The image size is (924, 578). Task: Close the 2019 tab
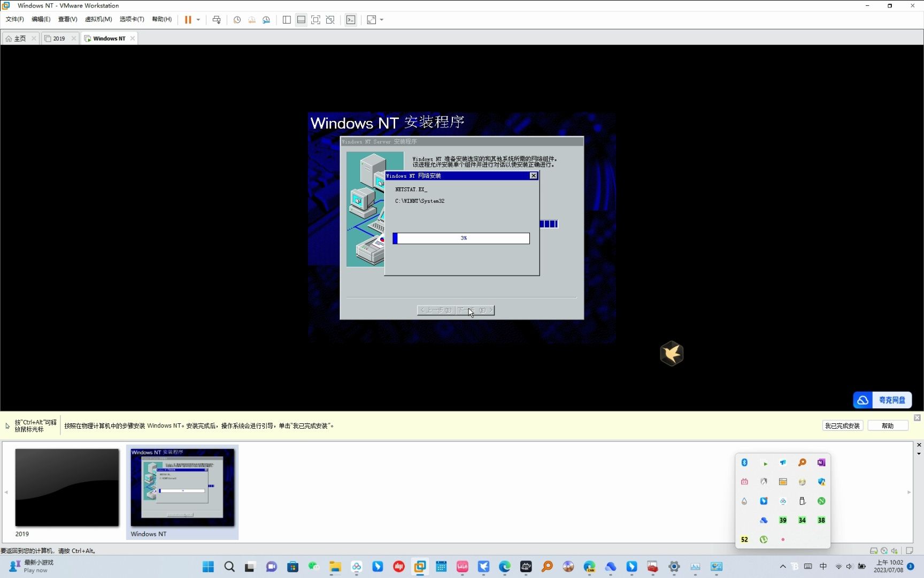[74, 39]
